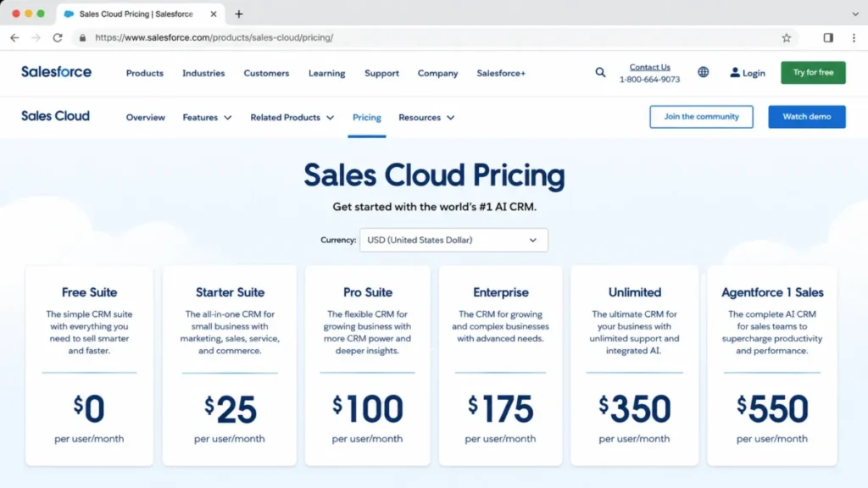This screenshot has height=488, width=868.
Task: Click the Free Suite card title
Action: pos(89,292)
